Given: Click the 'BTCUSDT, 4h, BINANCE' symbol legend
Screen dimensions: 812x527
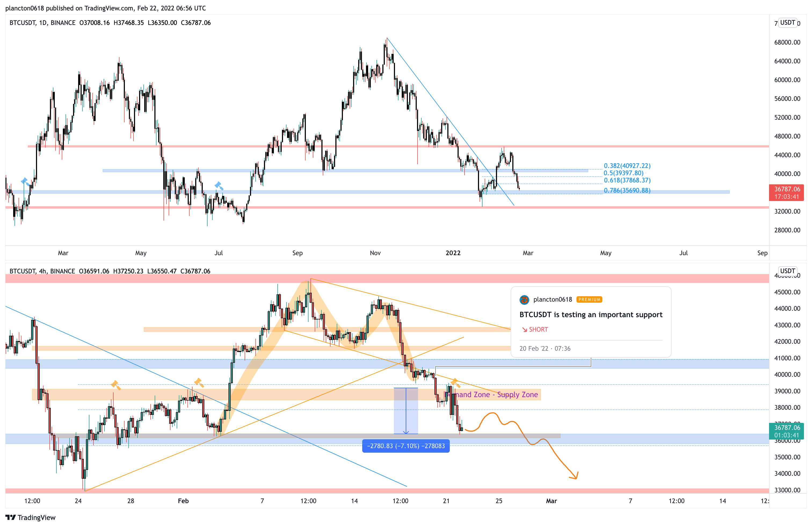Looking at the screenshot, I should coord(42,271).
